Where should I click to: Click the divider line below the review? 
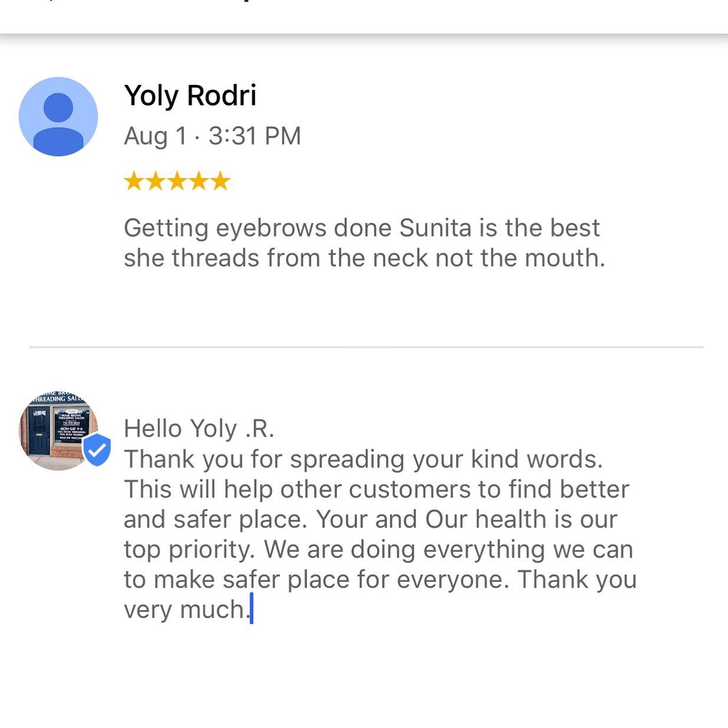366,347
